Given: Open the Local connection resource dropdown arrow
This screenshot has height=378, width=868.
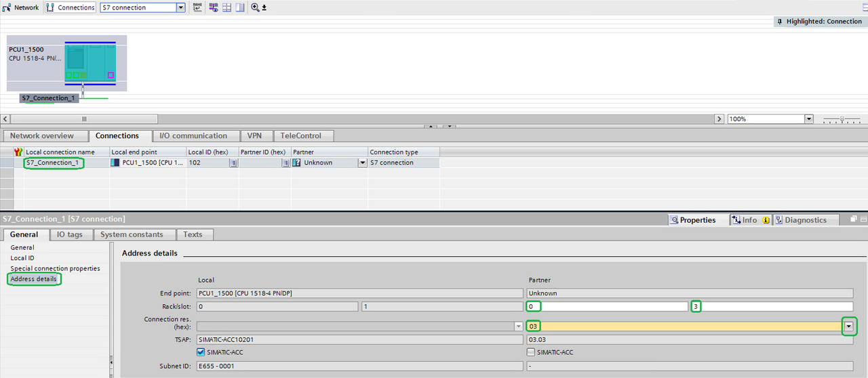Looking at the screenshot, I should click(518, 327).
